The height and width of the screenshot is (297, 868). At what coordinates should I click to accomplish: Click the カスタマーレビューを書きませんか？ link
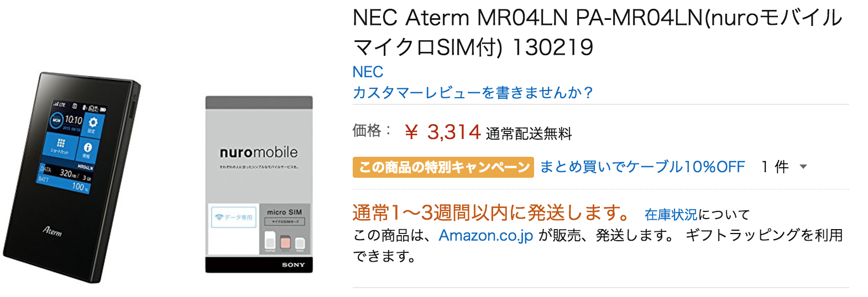pos(473,92)
